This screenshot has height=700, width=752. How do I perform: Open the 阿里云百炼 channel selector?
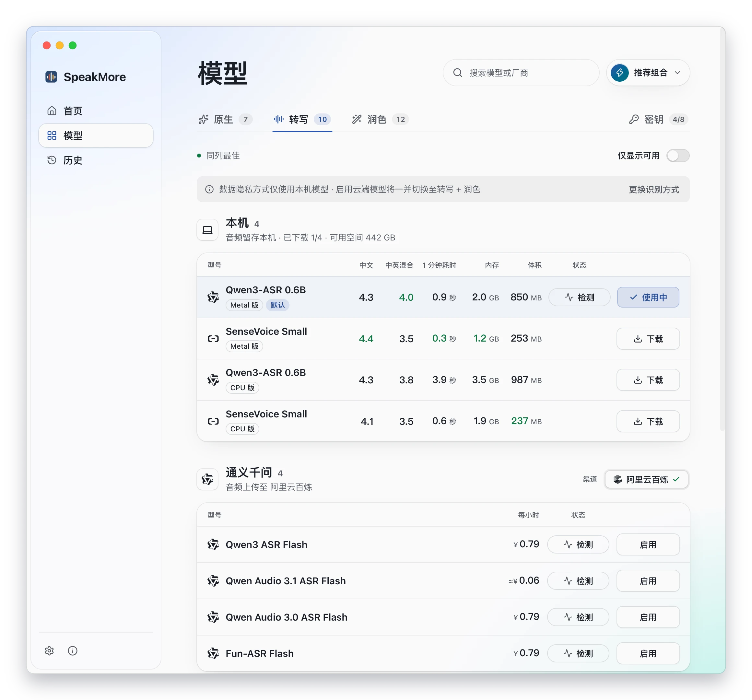point(646,479)
